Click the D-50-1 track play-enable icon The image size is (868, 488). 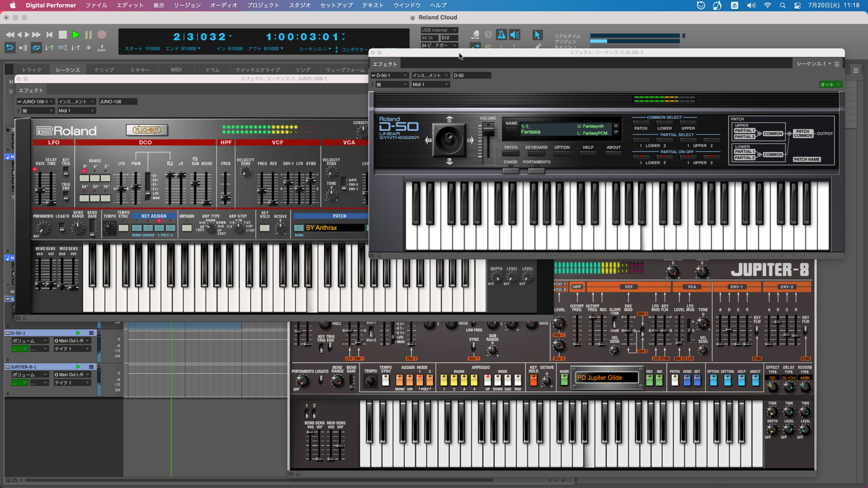tap(78, 333)
